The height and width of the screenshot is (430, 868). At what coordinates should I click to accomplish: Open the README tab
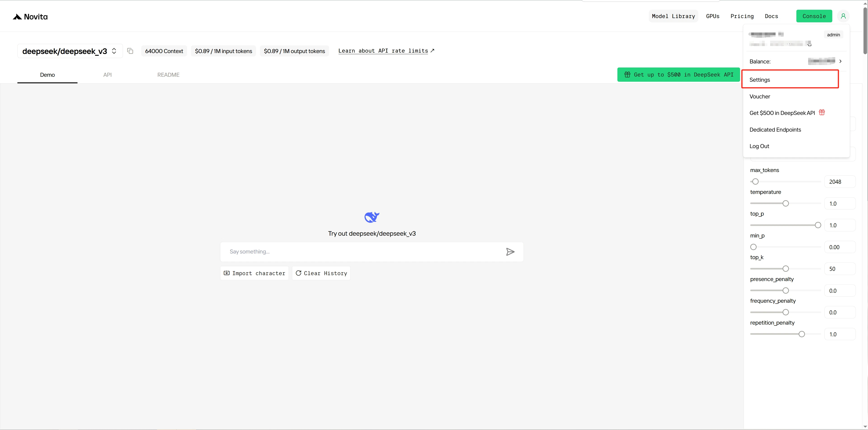[169, 75]
